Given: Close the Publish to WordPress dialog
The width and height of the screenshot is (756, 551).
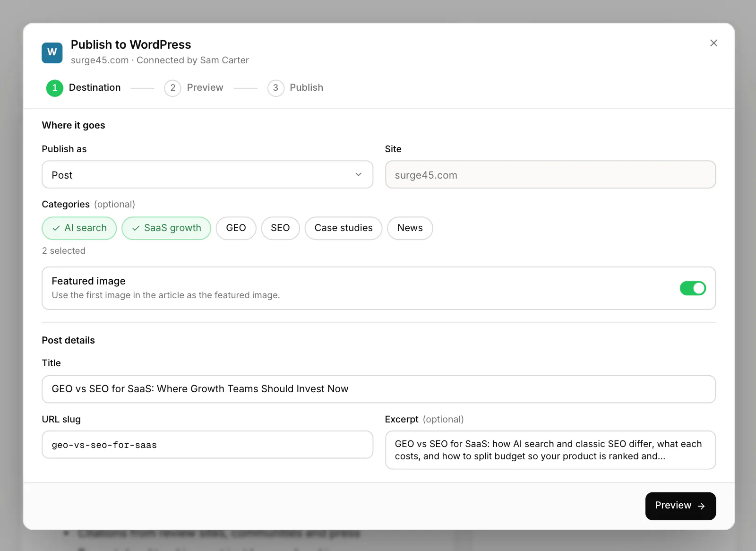Looking at the screenshot, I should tap(713, 43).
